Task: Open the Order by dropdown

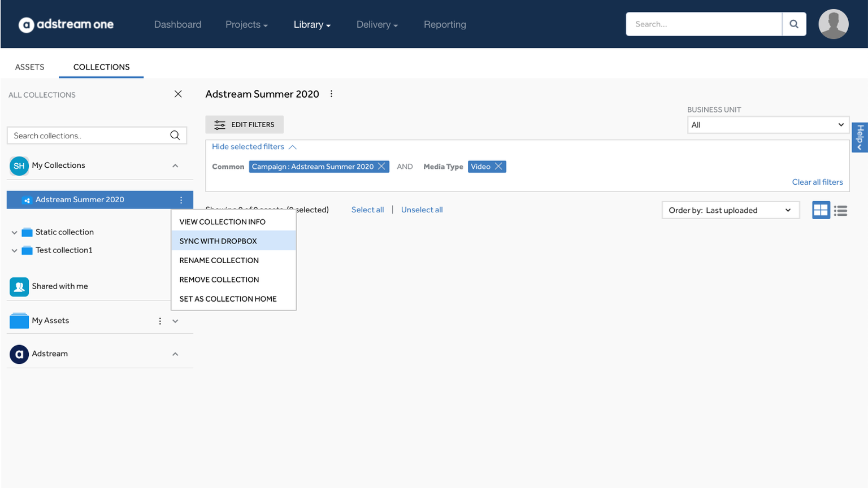Action: pyautogui.click(x=730, y=210)
